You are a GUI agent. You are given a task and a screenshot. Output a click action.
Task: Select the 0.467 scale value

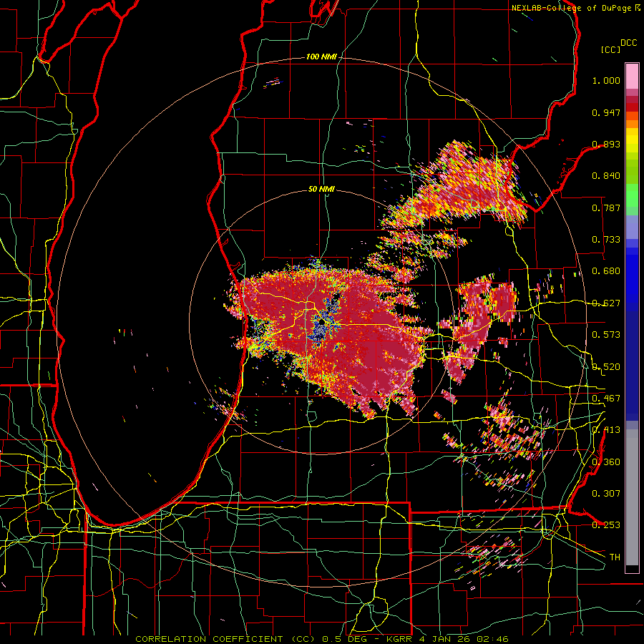[606, 399]
